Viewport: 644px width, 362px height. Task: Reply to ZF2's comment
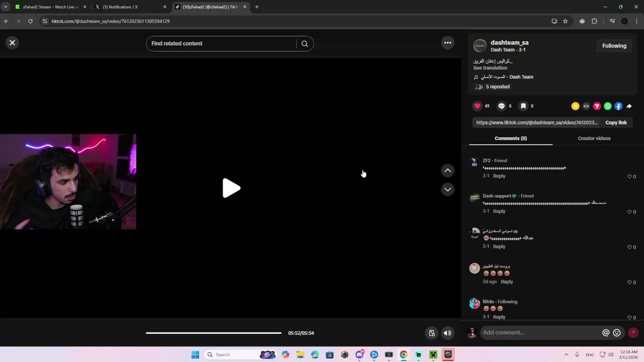499,176
